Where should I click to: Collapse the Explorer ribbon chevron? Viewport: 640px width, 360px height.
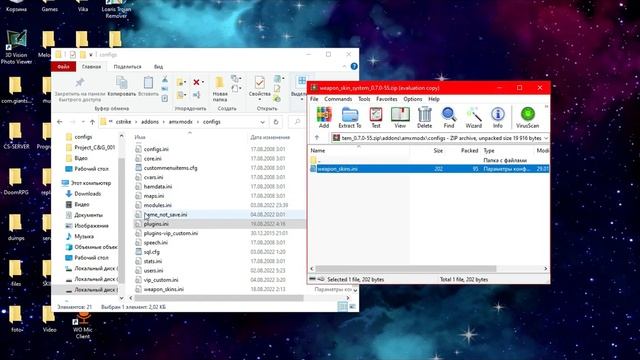[x=344, y=66]
